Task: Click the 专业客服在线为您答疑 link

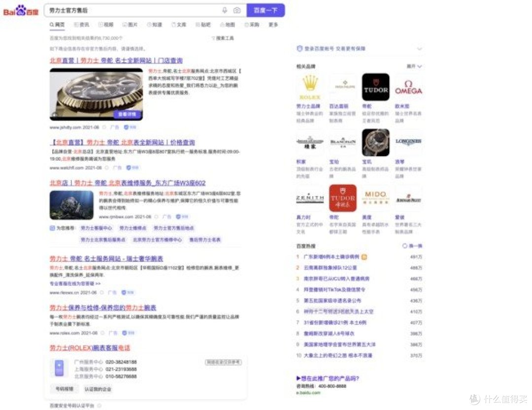Action: (75, 283)
